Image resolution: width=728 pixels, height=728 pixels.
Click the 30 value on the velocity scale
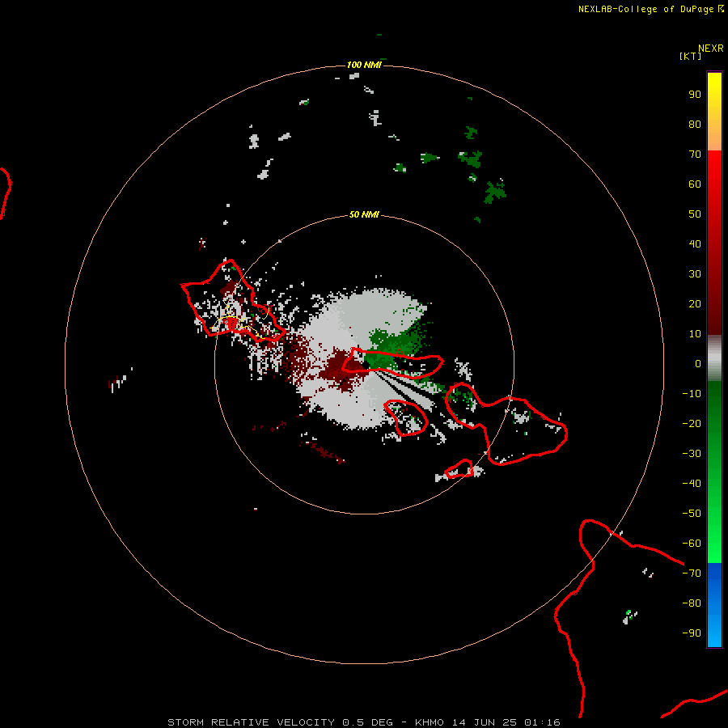click(x=695, y=274)
